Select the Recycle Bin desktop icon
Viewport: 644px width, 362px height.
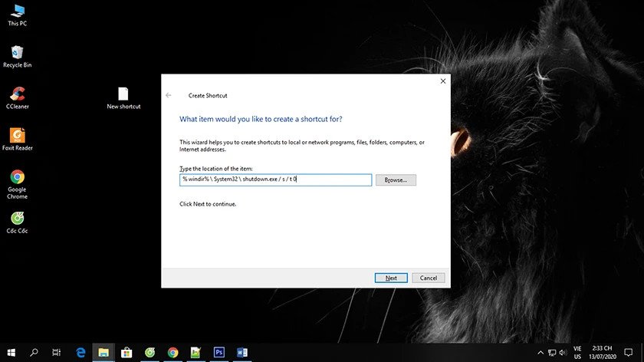17,54
